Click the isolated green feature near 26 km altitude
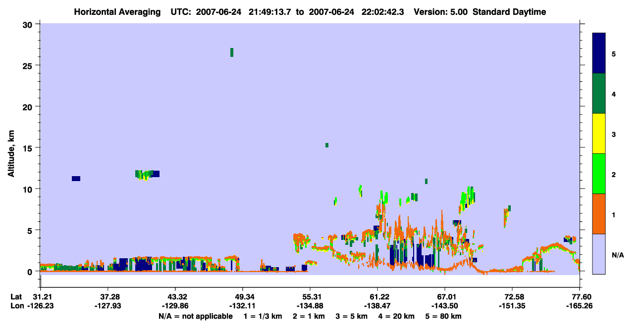The image size is (644, 330). click(231, 52)
